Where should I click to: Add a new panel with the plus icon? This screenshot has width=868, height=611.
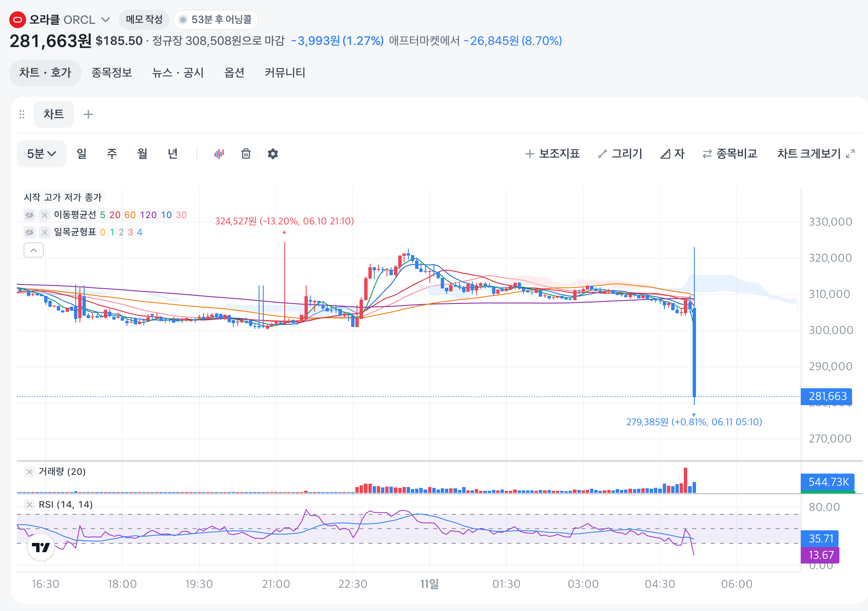pos(88,114)
